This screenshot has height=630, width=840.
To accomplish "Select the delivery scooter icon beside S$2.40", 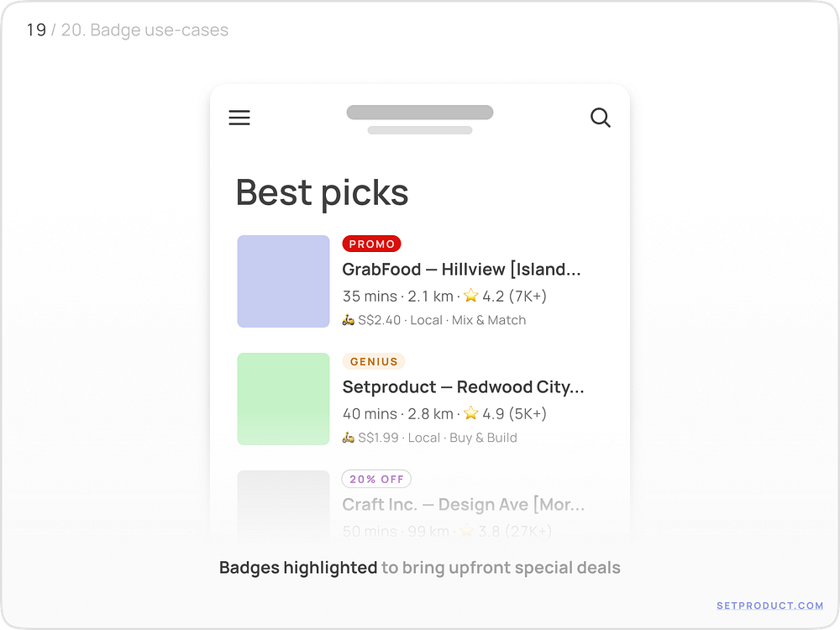I will point(348,319).
